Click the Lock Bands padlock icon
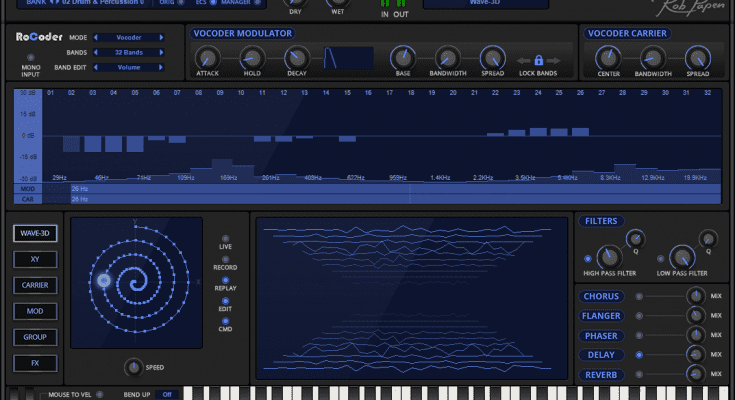735x400 pixels. (x=539, y=60)
